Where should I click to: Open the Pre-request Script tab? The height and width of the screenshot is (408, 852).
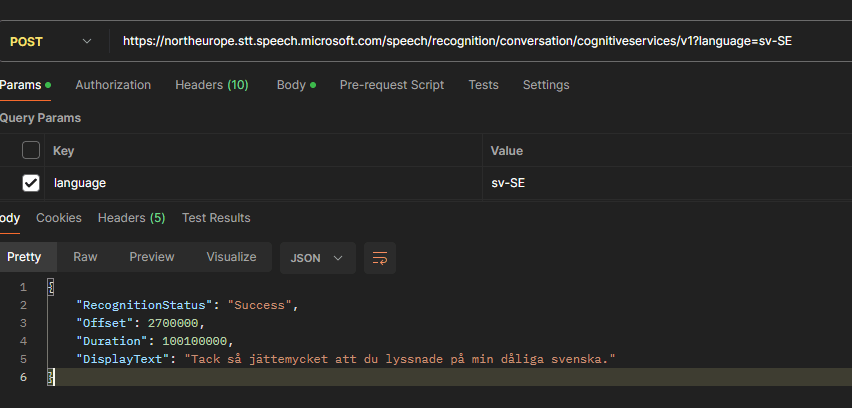coord(392,85)
